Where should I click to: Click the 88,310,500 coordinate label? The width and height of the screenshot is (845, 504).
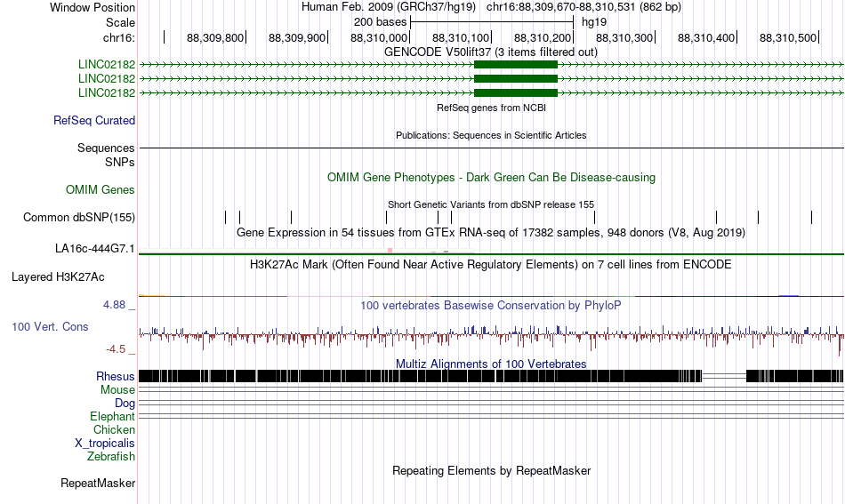pyautogui.click(x=788, y=37)
